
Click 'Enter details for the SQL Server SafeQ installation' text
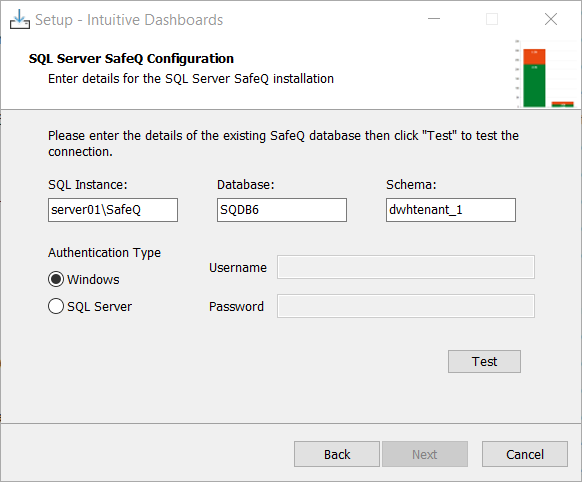point(191,79)
